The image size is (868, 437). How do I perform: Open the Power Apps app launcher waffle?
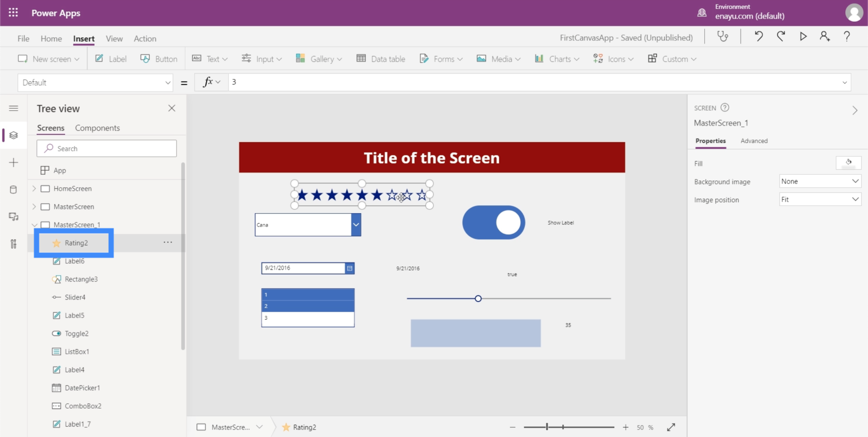13,13
